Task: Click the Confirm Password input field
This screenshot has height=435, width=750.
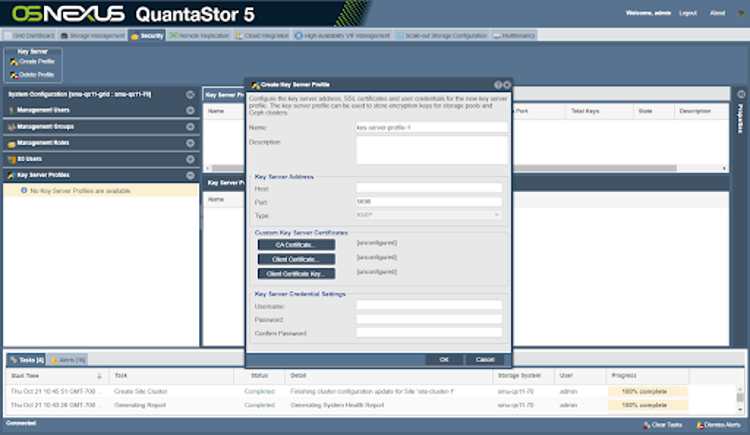Action: click(x=429, y=333)
